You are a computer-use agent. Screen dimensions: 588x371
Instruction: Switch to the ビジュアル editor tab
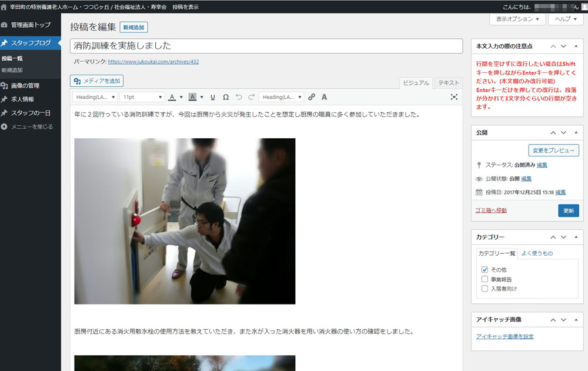point(416,83)
